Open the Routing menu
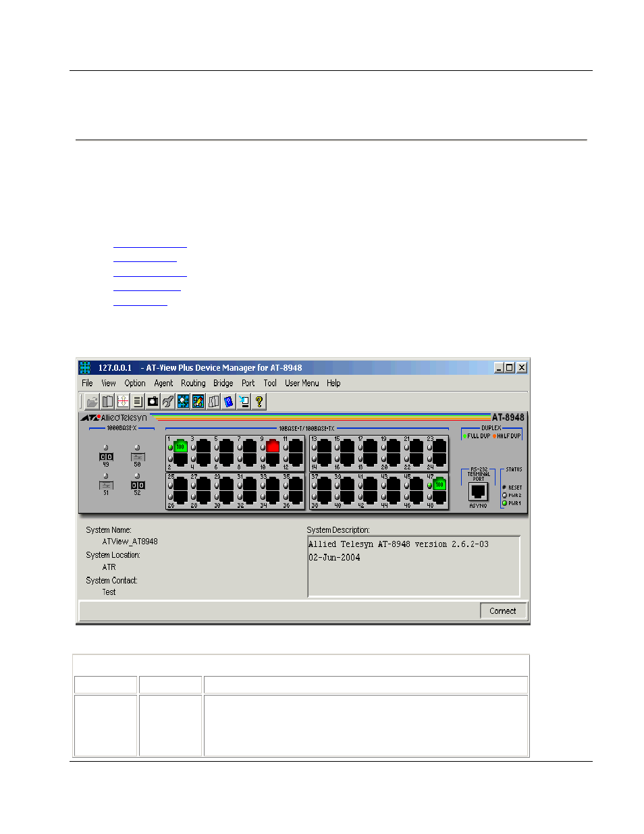Viewport: 644px width, 834px height. [193, 383]
